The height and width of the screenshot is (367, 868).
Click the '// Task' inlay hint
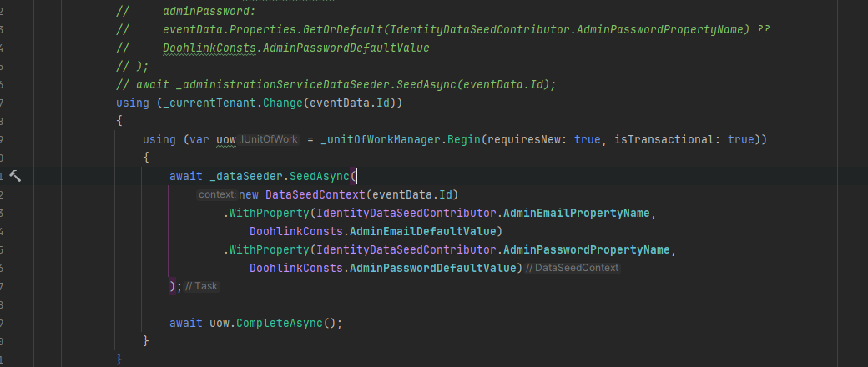201,286
